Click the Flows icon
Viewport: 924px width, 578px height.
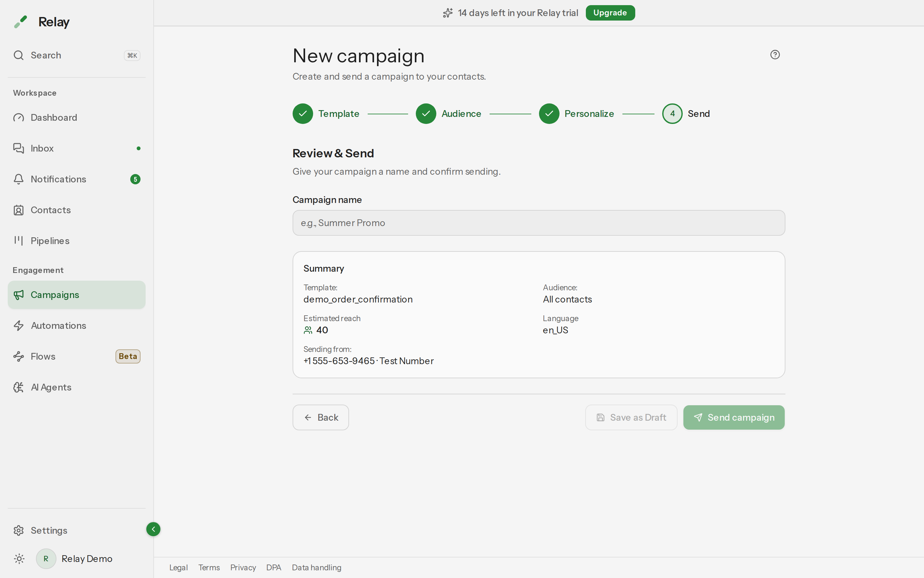click(19, 356)
